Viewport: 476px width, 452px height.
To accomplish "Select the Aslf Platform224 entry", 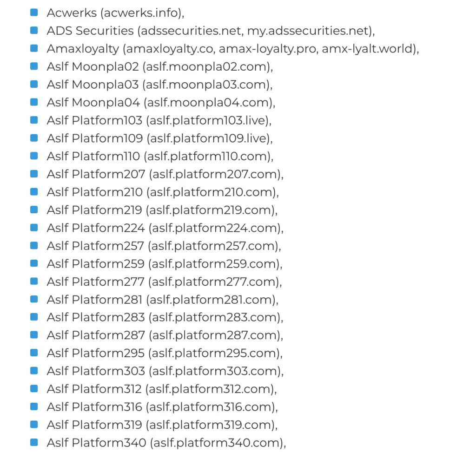I will pos(165,228).
